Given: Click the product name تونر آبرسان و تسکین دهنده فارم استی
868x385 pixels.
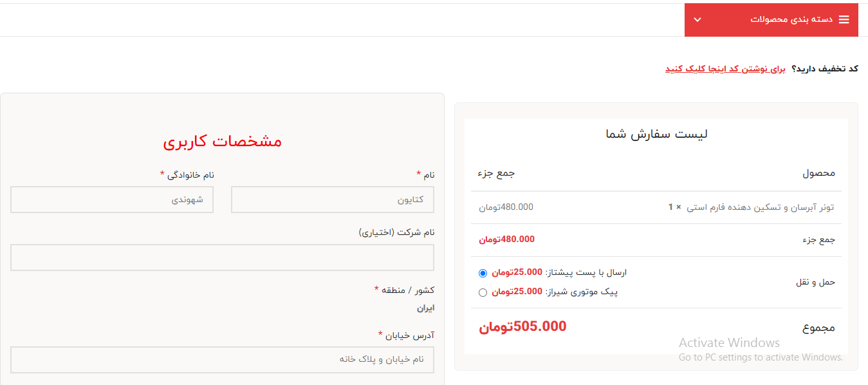Looking at the screenshot, I should click(759, 207).
